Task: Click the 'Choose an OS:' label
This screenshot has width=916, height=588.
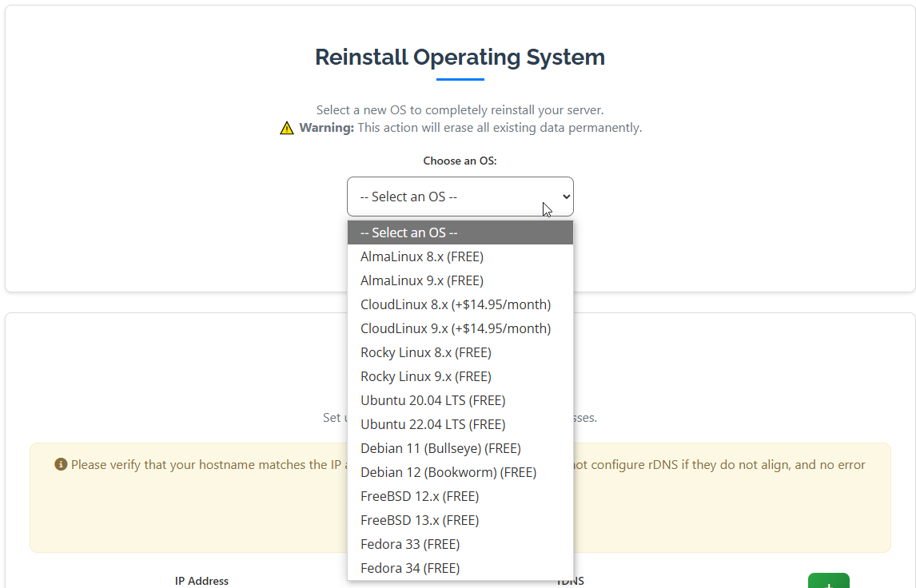Action: pos(460,161)
